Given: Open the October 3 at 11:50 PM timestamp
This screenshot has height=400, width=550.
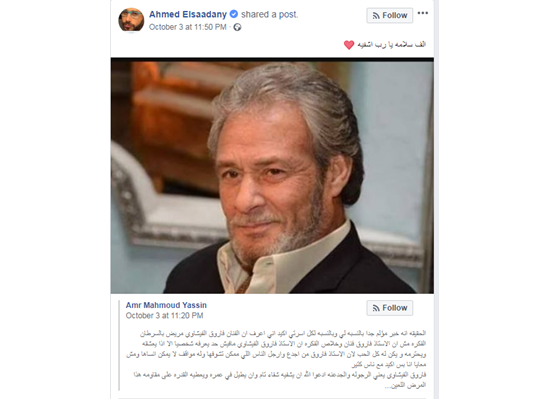Looking at the screenshot, I should coord(188,27).
